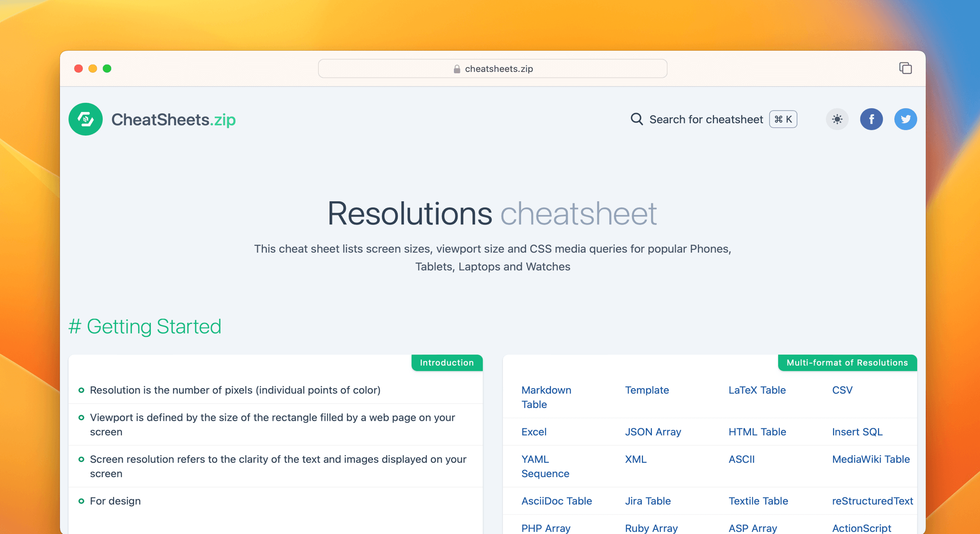Open the Markdown Table format
Image resolution: width=980 pixels, height=534 pixels.
(x=546, y=397)
